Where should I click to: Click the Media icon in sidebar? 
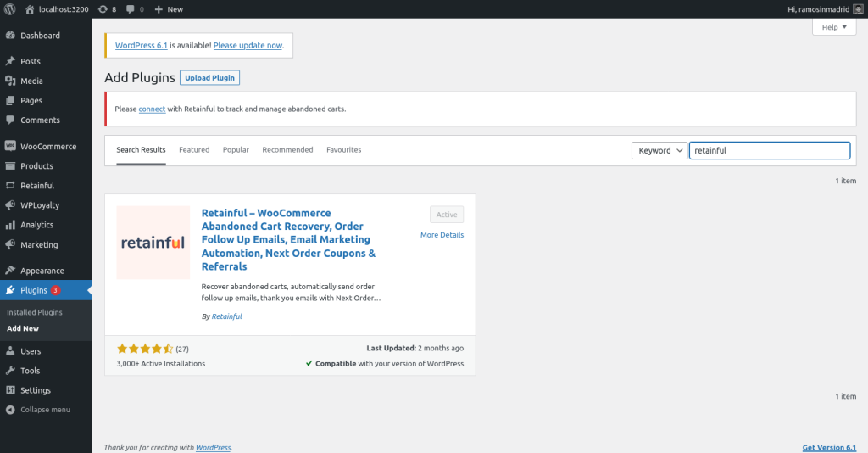tap(10, 81)
